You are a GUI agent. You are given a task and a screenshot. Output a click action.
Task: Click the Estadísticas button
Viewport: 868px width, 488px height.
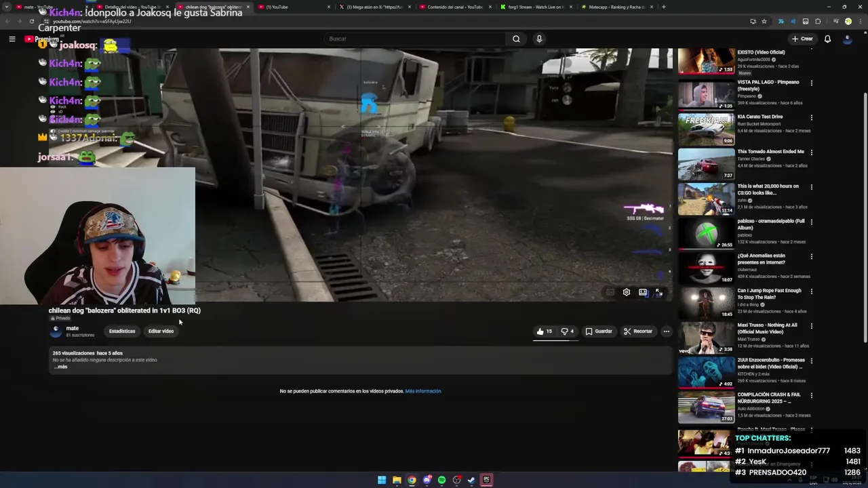coord(122,331)
